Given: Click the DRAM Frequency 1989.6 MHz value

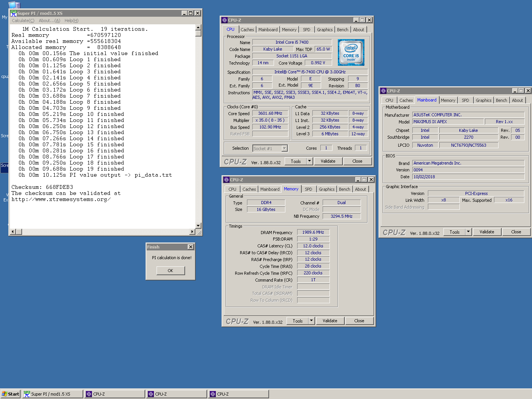Looking at the screenshot, I should pyautogui.click(x=313, y=232).
